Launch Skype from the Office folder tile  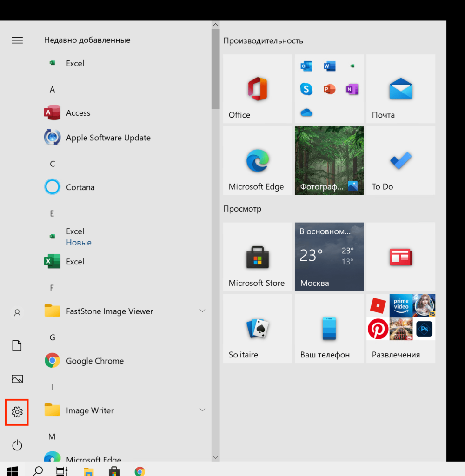tap(306, 89)
